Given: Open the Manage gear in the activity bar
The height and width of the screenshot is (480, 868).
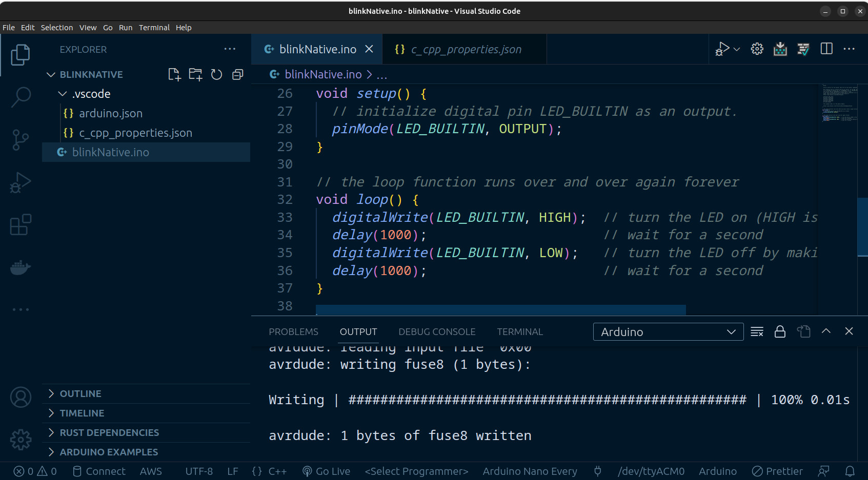Looking at the screenshot, I should pos(21,440).
